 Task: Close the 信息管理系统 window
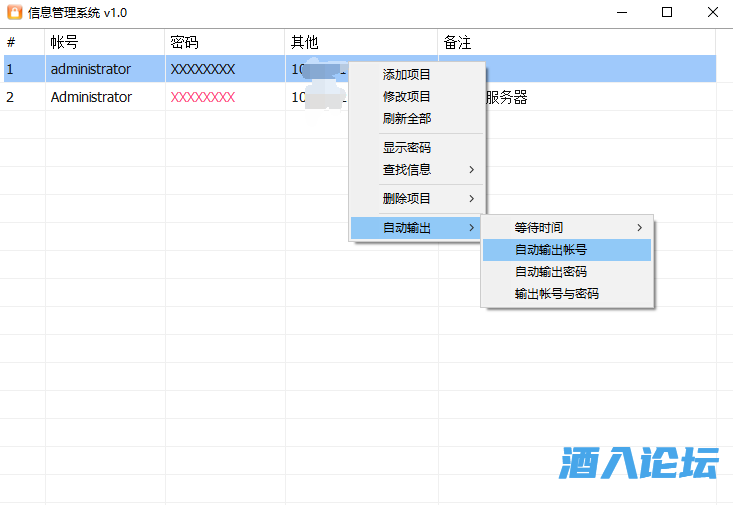point(711,13)
